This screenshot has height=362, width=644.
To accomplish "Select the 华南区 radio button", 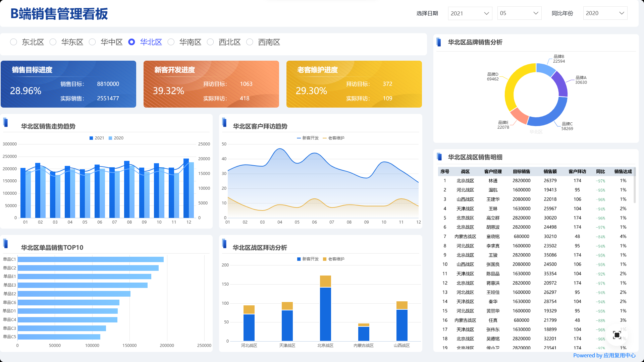I will click(x=171, y=42).
